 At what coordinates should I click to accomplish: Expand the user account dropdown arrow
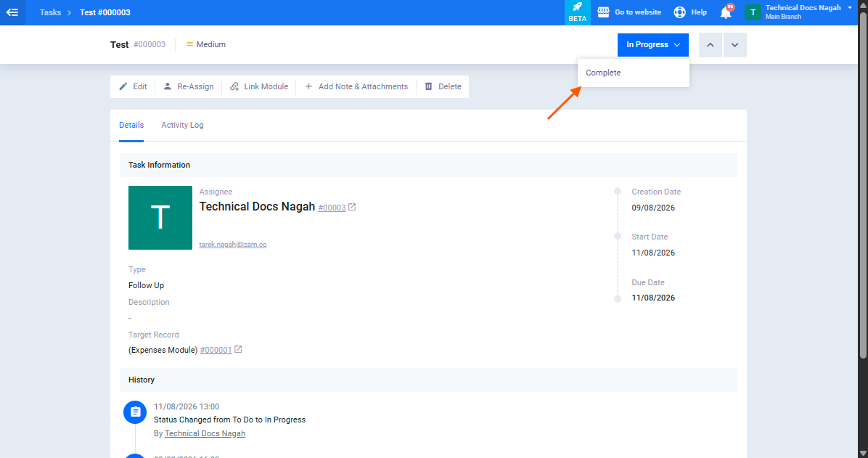[850, 8]
